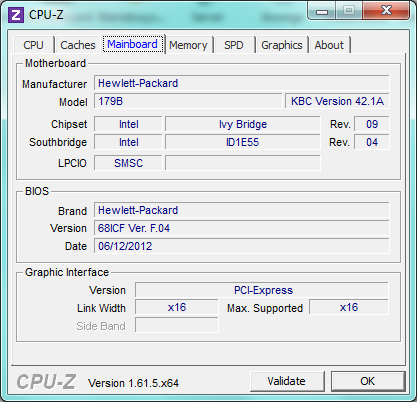Click chipset revision value 09
Screen dimensions: 417x403
tap(372, 124)
